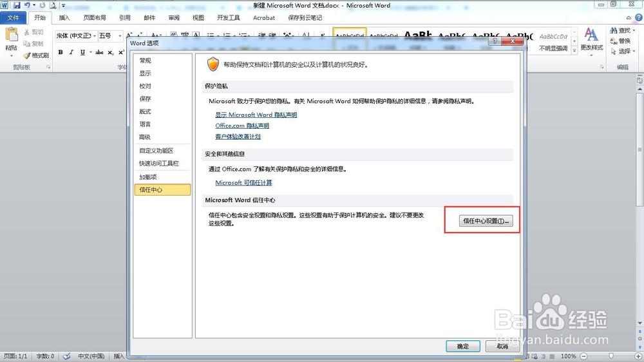Open the underline style dropdown arrow
The image size is (644, 362).
coord(90,52)
